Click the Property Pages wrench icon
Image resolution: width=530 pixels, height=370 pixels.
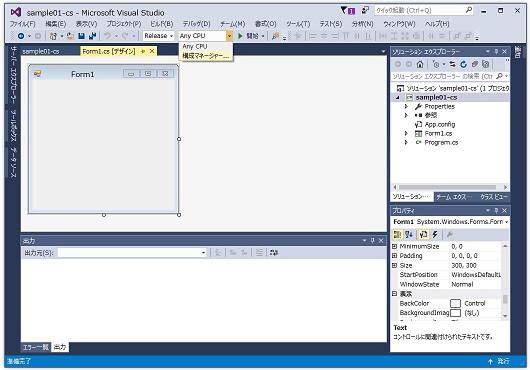450,234
